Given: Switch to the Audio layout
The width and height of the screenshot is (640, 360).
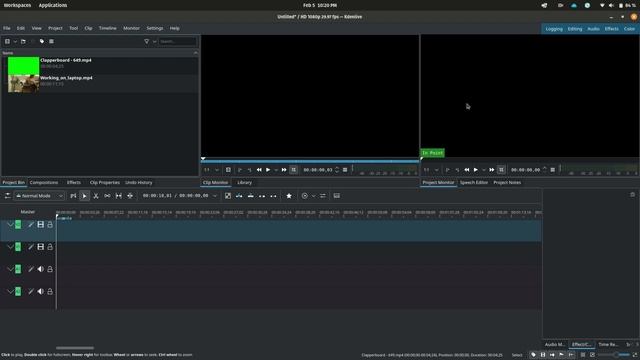Looking at the screenshot, I should (593, 29).
